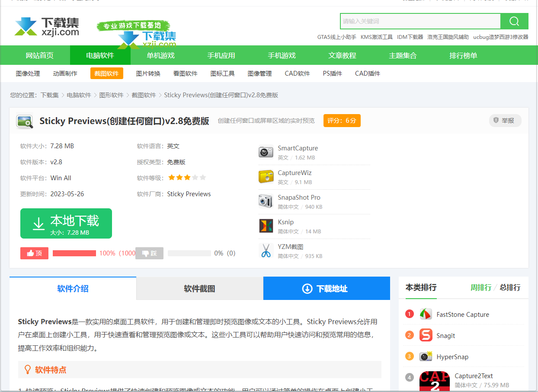The image size is (538, 392).
Task: Open FastStone Capture ranking link
Action: (463, 315)
